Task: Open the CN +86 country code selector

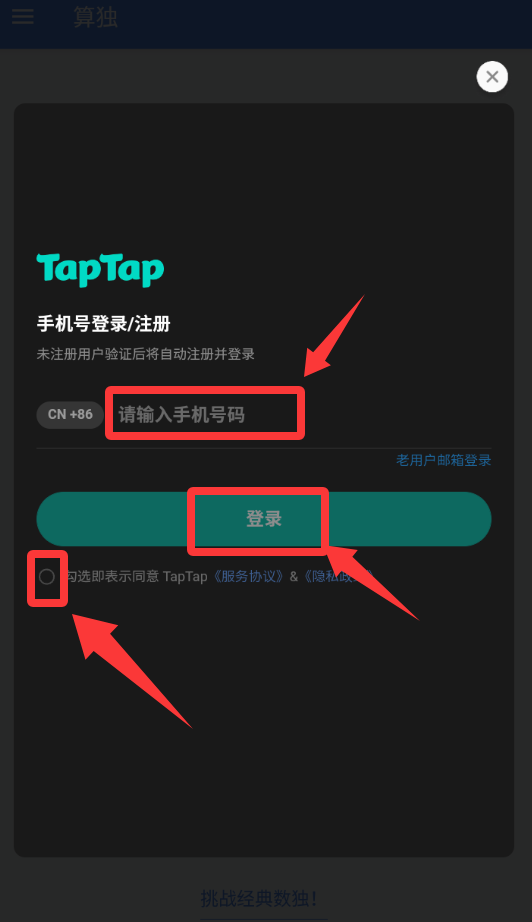Action: [70, 415]
